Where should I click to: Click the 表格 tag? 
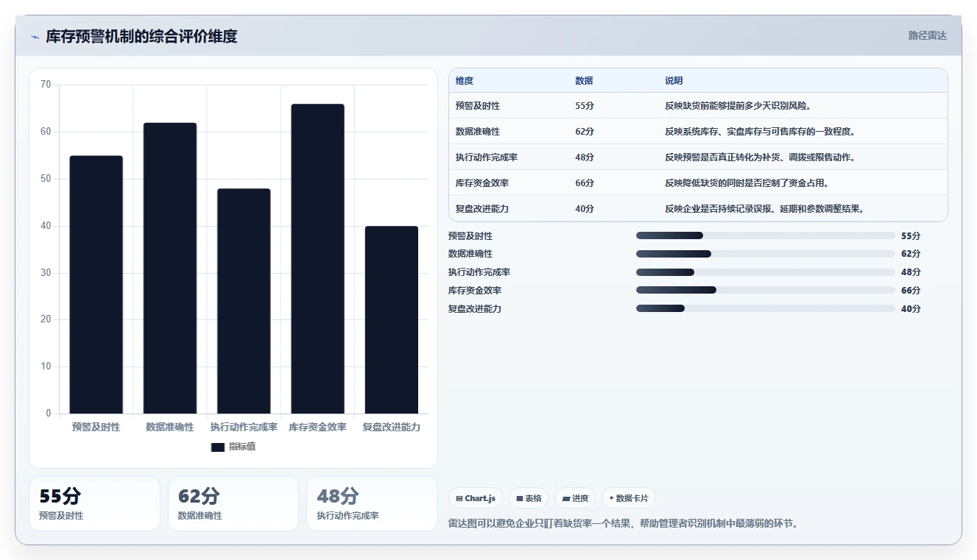(529, 498)
